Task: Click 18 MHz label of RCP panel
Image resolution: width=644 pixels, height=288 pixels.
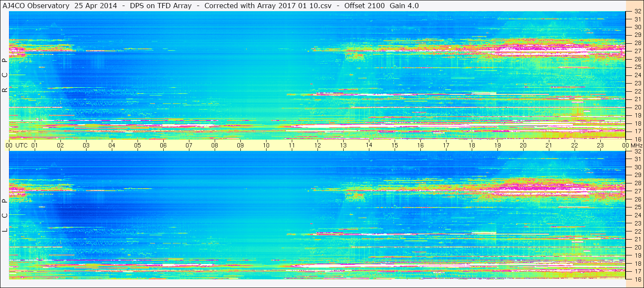Action: click(637, 123)
